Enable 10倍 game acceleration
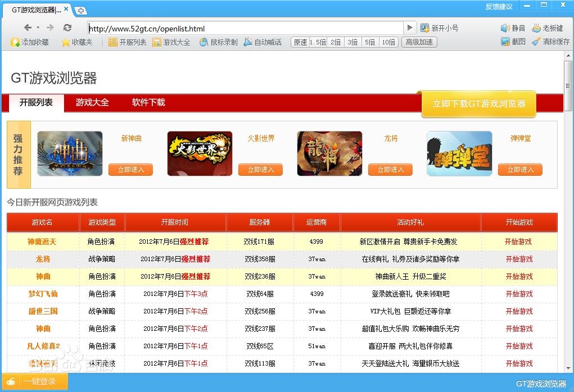Viewport: 574px width, 392px height. tap(388, 41)
